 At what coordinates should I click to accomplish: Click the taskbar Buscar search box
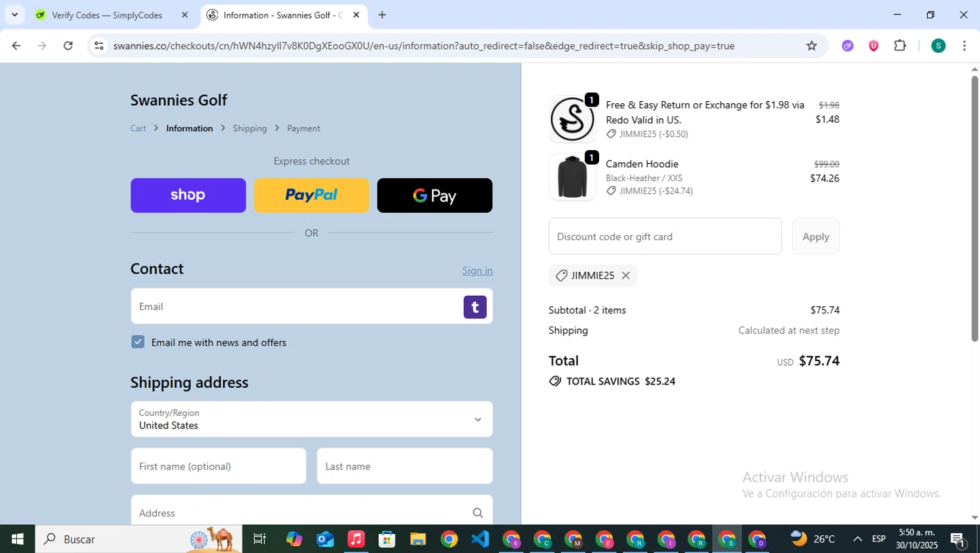tap(139, 539)
